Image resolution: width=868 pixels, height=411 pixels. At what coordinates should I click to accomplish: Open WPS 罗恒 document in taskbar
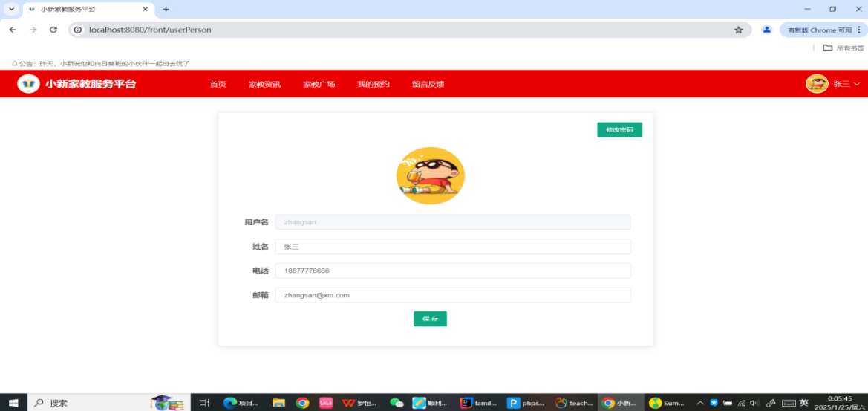pyautogui.click(x=360, y=403)
